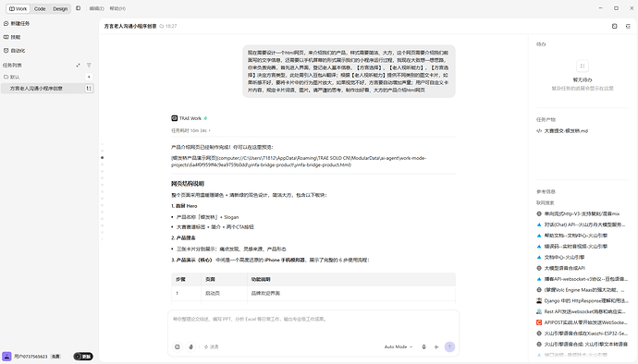Click the plus button on 默认 folder
Image resolution: width=638 pixels, height=364 pixels.
click(x=89, y=77)
